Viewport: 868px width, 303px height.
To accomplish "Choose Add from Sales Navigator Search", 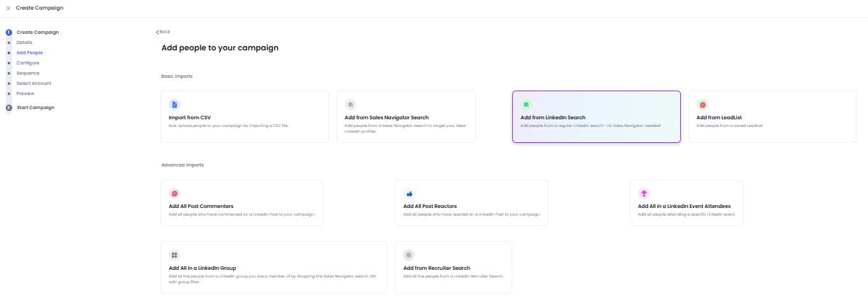I will [406, 117].
